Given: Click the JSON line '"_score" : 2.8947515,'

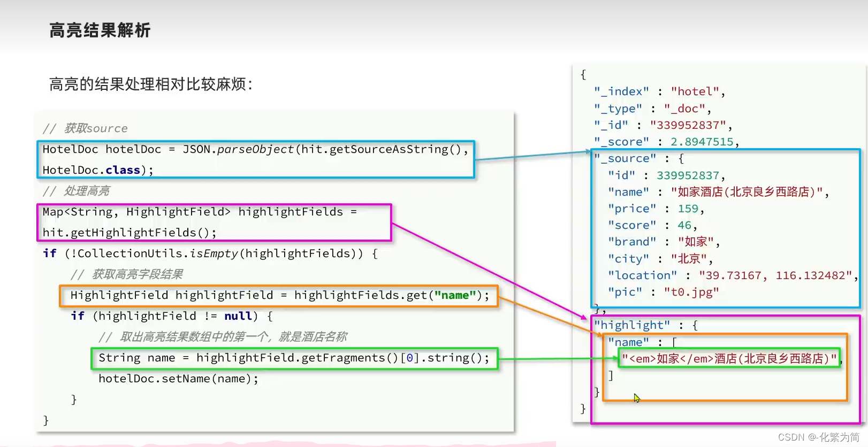Looking at the screenshot, I should 667,142.
